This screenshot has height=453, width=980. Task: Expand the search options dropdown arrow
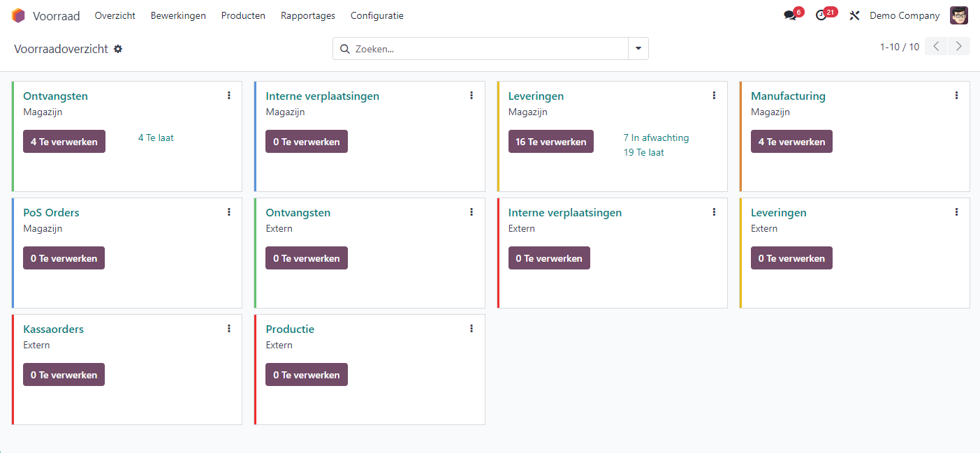638,49
